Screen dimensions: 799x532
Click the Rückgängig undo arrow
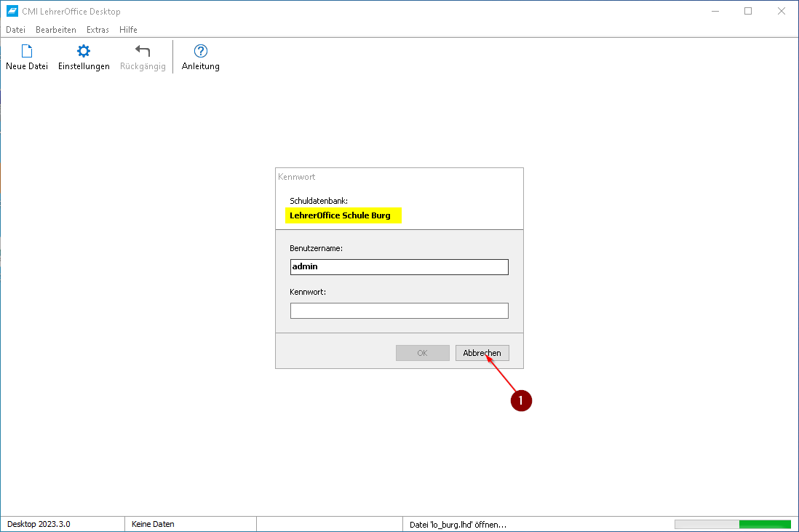click(143, 51)
